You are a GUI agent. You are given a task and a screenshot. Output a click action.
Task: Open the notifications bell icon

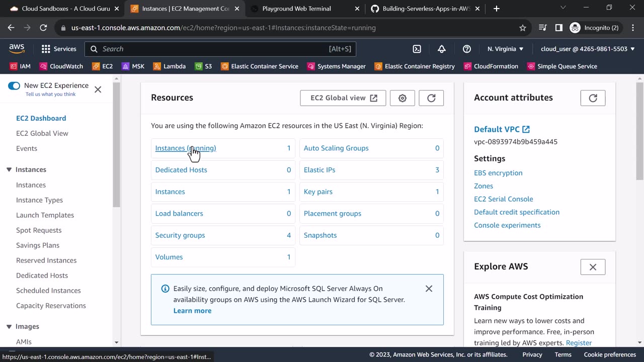click(x=441, y=49)
